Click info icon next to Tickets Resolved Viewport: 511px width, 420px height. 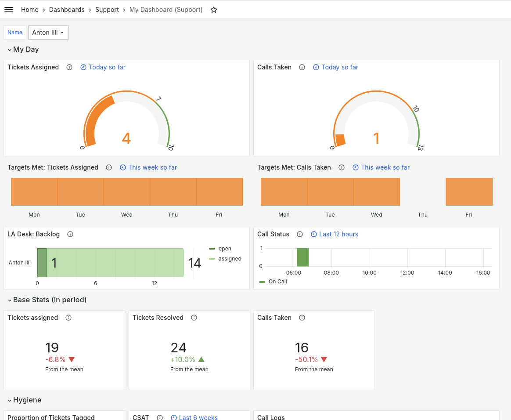(x=194, y=318)
